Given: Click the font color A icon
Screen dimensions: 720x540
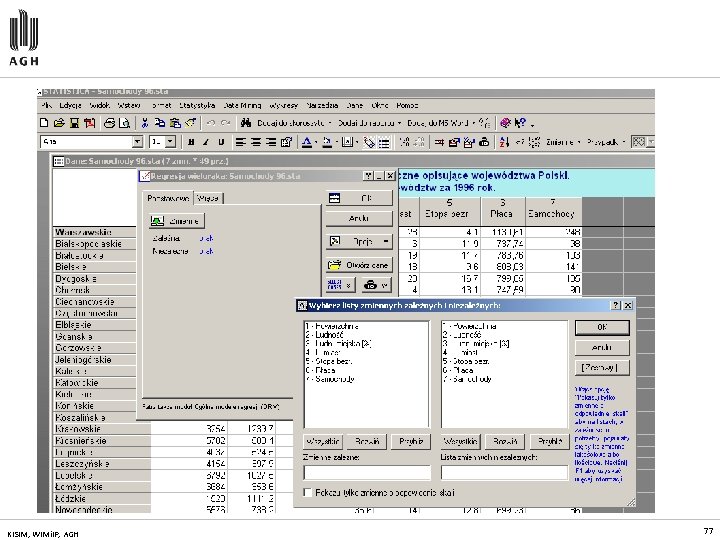Looking at the screenshot, I should pyautogui.click(x=307, y=142).
